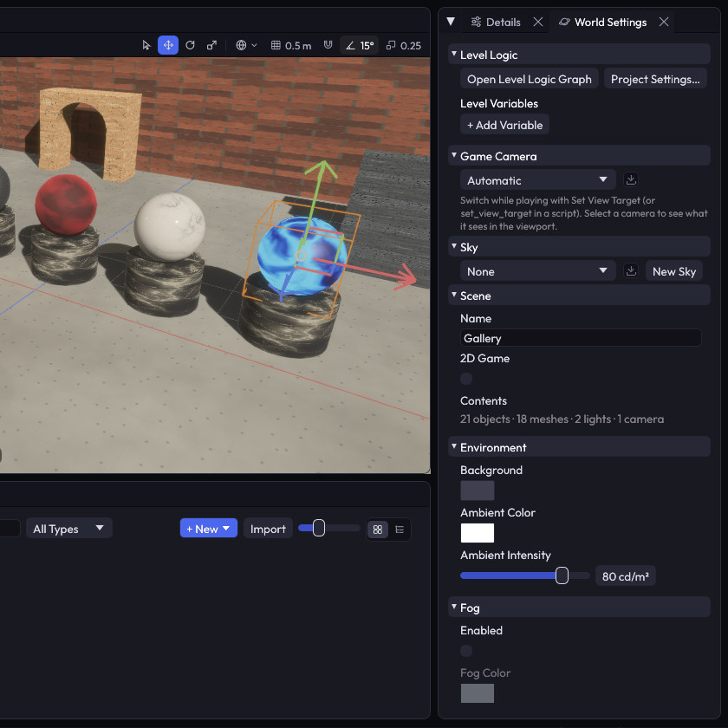Click the New Sky button
The width and height of the screenshot is (728, 728).
[673, 271]
